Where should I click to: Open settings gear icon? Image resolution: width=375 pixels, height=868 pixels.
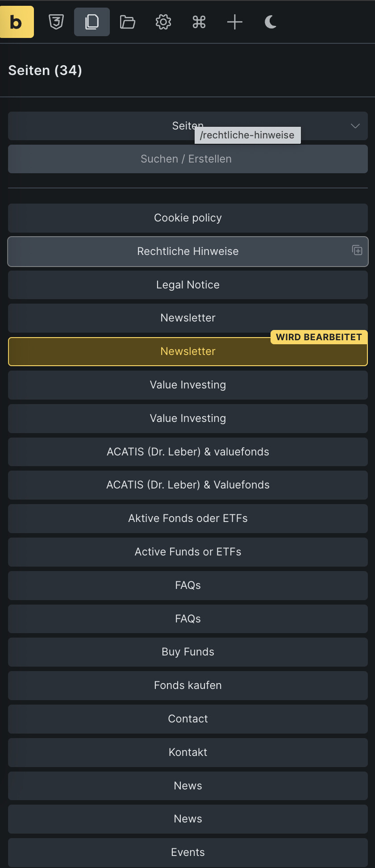point(163,22)
